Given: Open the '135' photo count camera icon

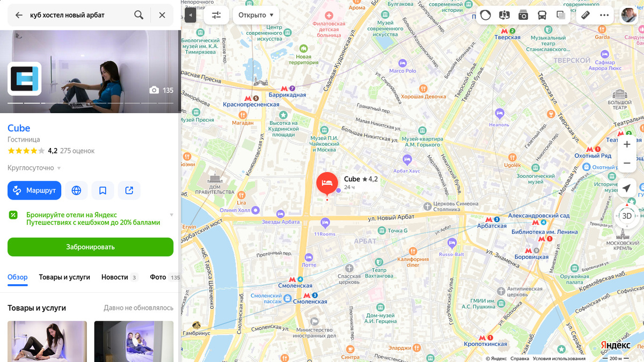Looking at the screenshot, I should click(x=154, y=91).
